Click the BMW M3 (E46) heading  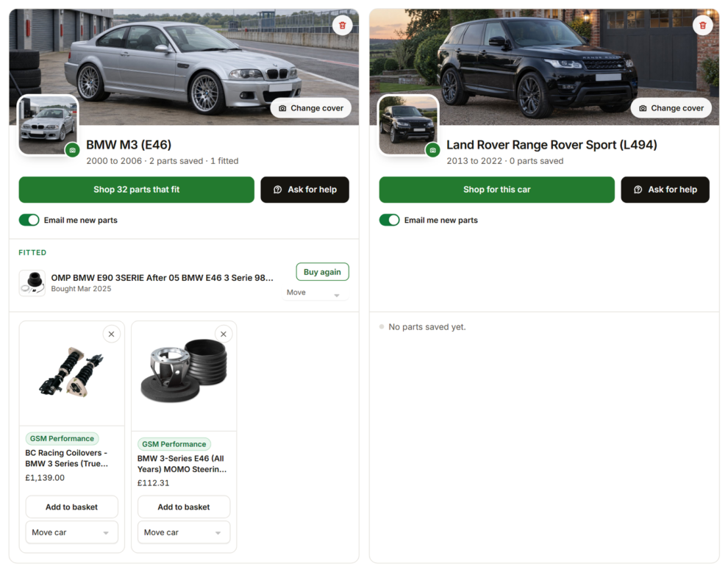[x=129, y=145]
